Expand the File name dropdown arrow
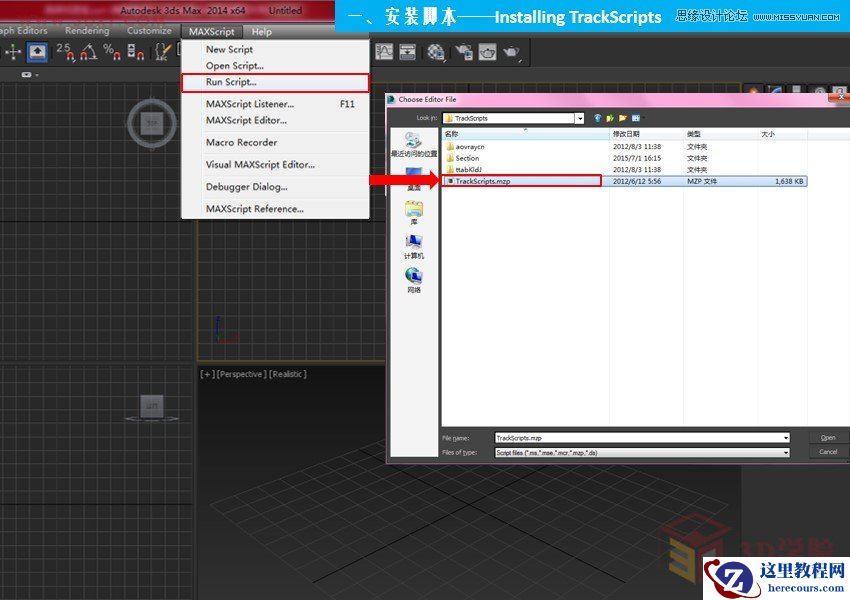The width and height of the screenshot is (850, 600). (x=785, y=438)
